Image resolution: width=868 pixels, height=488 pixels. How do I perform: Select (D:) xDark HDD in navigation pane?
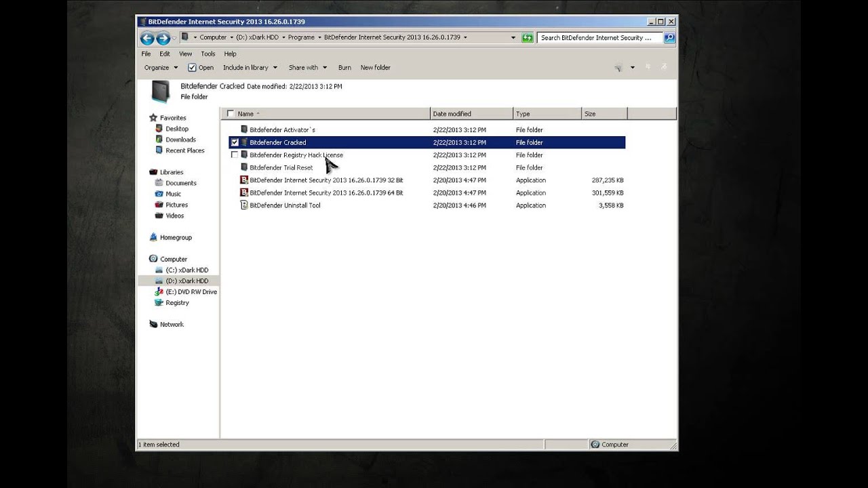[179, 281]
